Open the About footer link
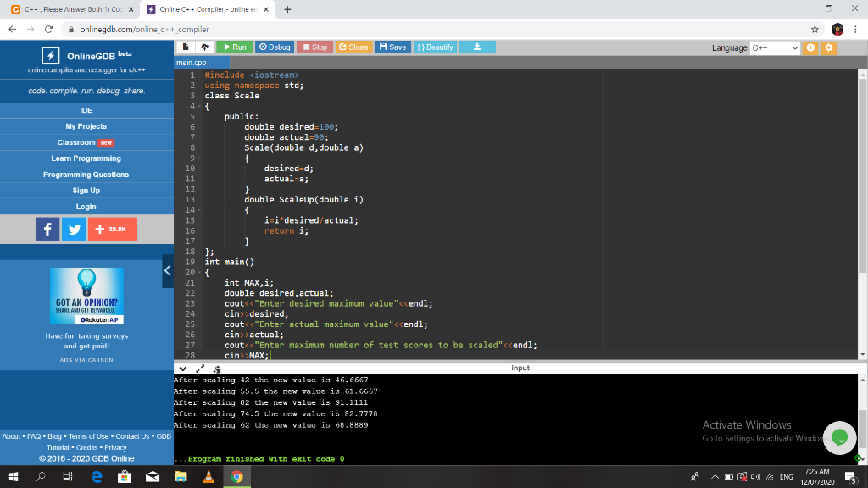 click(x=11, y=436)
